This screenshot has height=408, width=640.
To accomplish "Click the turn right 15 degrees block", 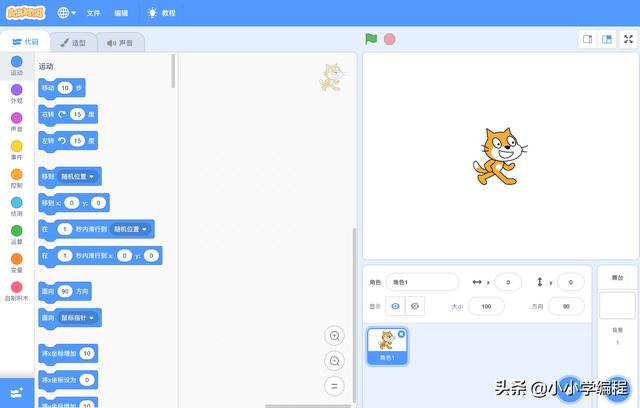I will pos(68,114).
